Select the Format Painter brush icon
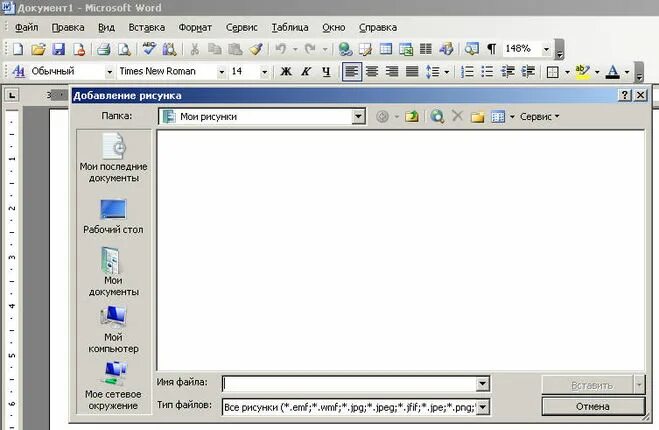The width and height of the screenshot is (659, 430). click(x=256, y=49)
